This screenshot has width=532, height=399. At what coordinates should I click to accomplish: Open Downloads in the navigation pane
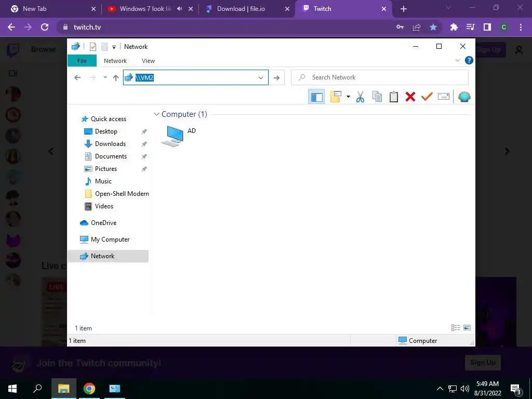click(110, 144)
